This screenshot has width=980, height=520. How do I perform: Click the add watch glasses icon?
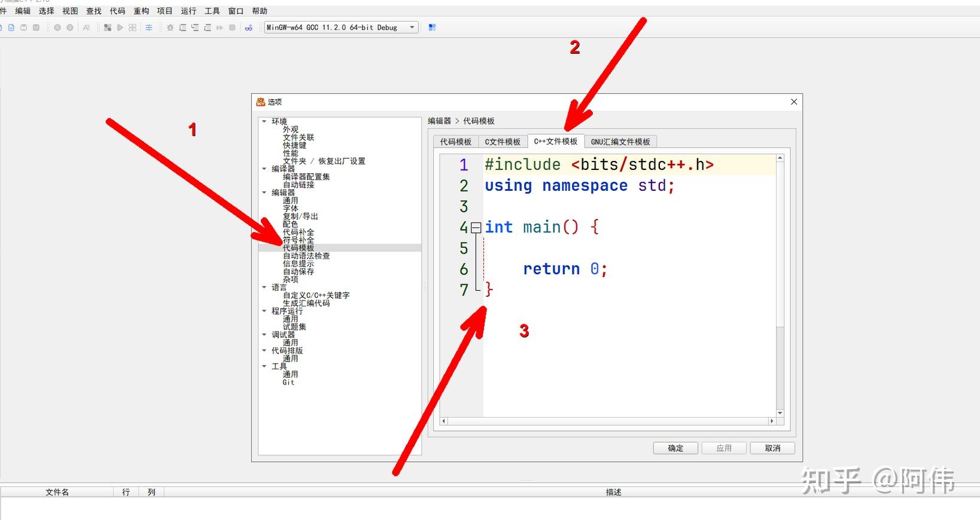pyautogui.click(x=249, y=28)
